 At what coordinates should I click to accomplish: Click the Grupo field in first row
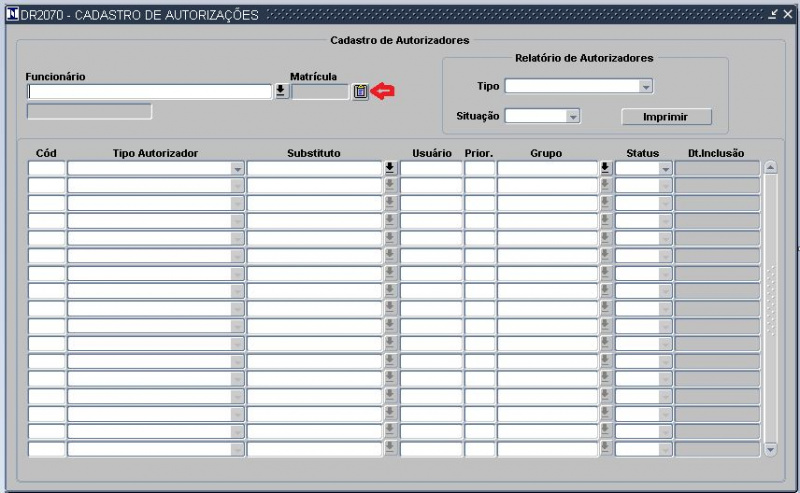pos(547,168)
